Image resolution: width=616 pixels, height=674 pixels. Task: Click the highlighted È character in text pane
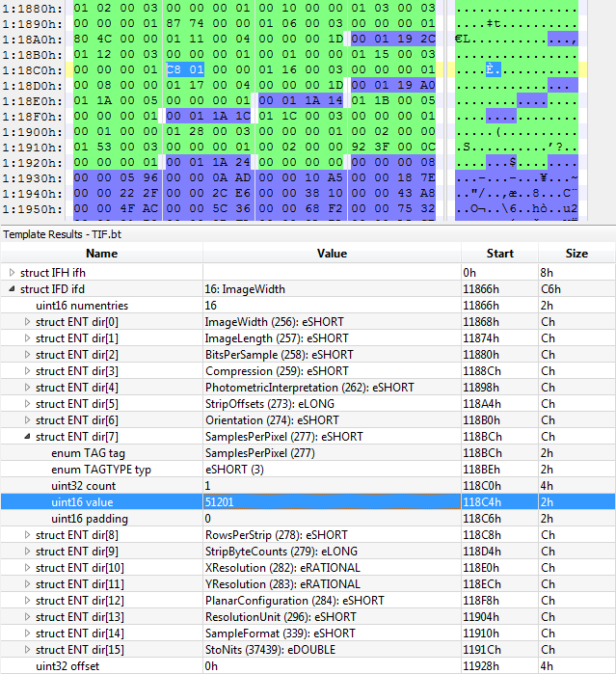(490, 69)
